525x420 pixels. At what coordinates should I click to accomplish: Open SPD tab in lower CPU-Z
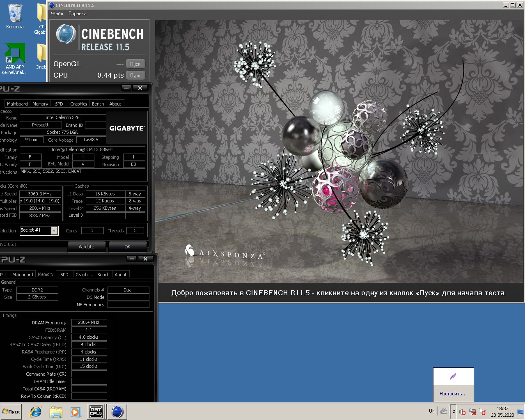coord(64,275)
